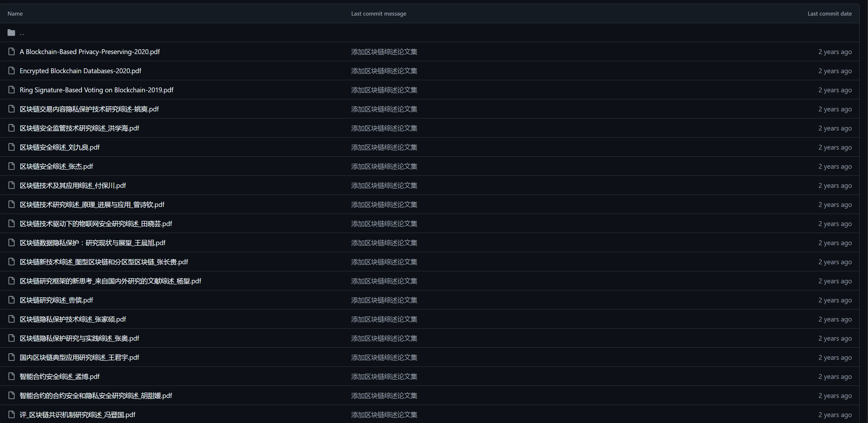This screenshot has width=868, height=423.
Task: Click file icon beside 智能合约的合约安全和隐私安全研究综述_胡甜媛.pdf
Action: (12, 395)
